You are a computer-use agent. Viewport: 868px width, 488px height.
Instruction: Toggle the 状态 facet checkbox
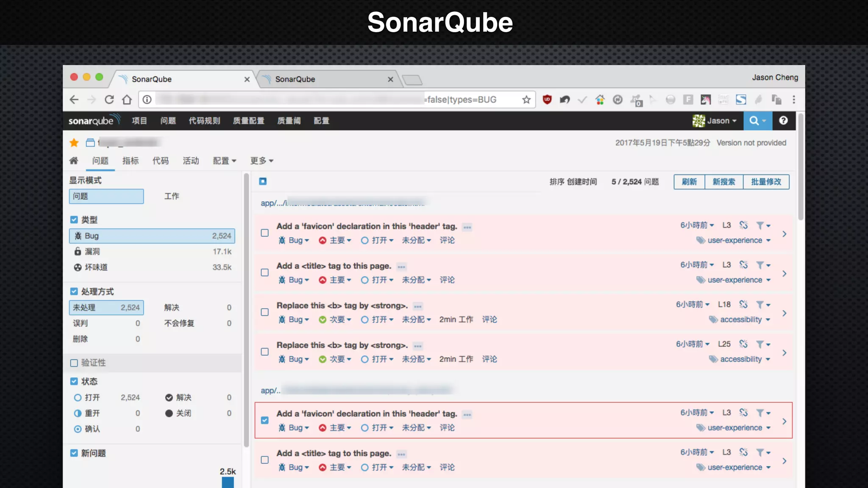click(74, 381)
